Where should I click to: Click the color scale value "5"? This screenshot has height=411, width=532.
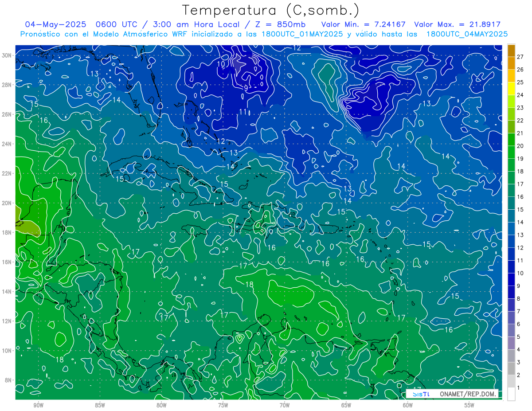[x=518, y=337]
